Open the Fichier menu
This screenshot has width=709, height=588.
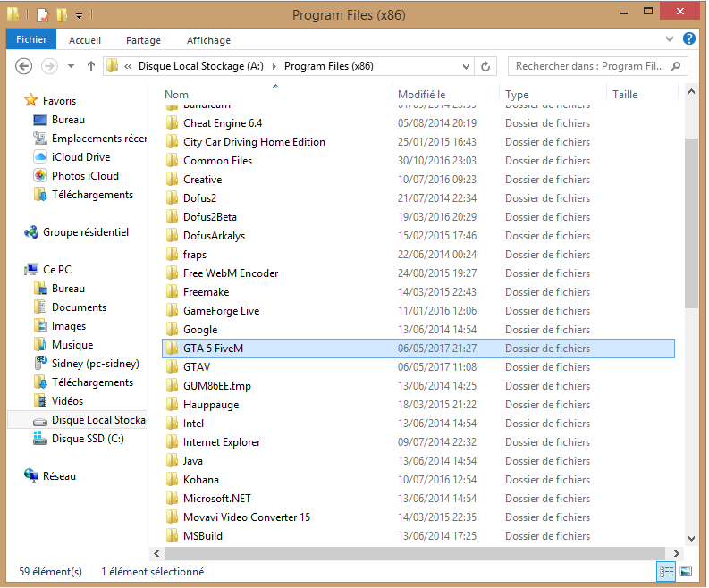coord(31,39)
